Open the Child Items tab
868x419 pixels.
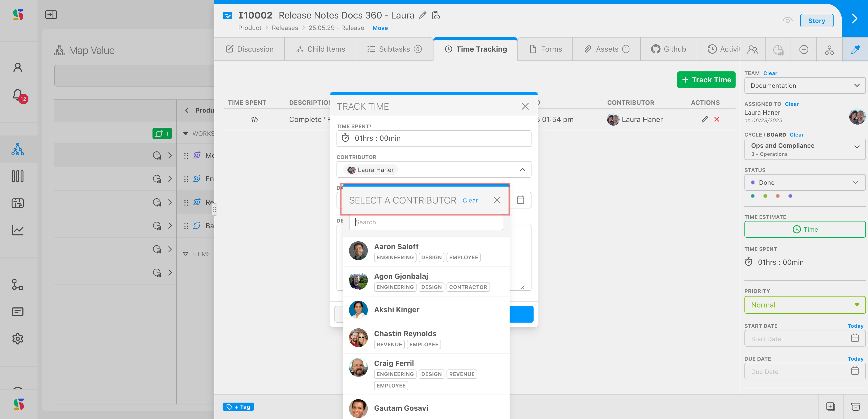click(x=320, y=49)
